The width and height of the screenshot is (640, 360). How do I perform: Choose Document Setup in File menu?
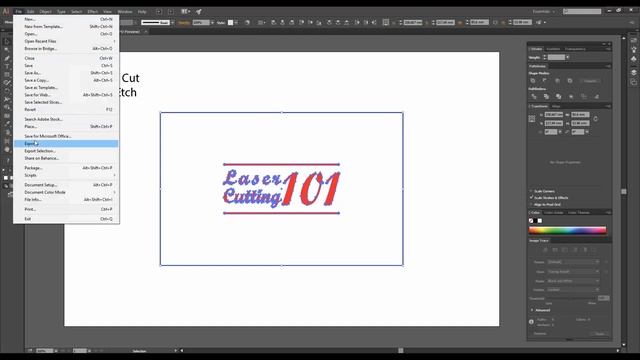(x=66, y=185)
